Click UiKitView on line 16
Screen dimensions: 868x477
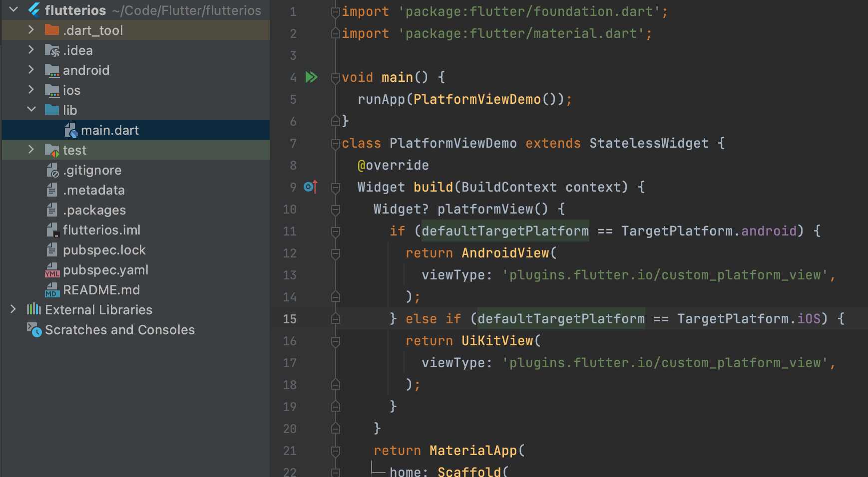(497, 341)
